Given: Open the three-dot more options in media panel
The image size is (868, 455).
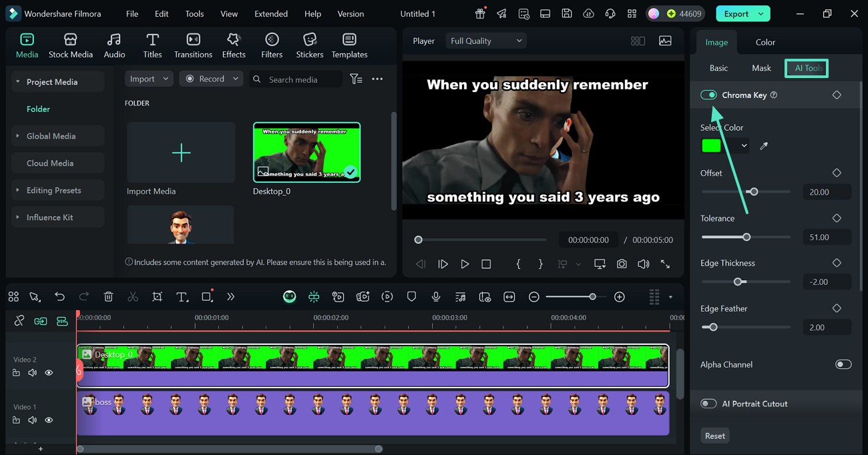Looking at the screenshot, I should click(x=377, y=79).
